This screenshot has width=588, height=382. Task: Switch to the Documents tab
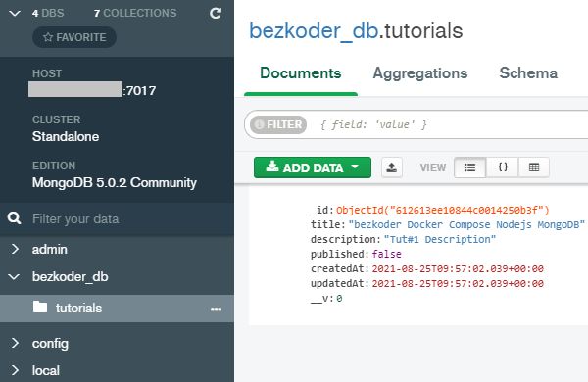coord(301,73)
